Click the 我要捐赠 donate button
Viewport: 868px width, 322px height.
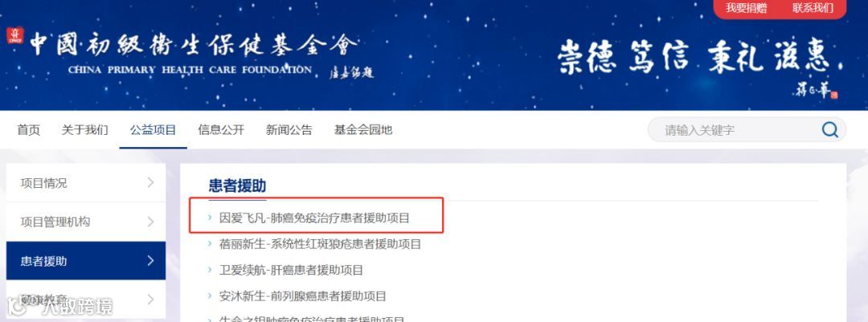coord(746,8)
